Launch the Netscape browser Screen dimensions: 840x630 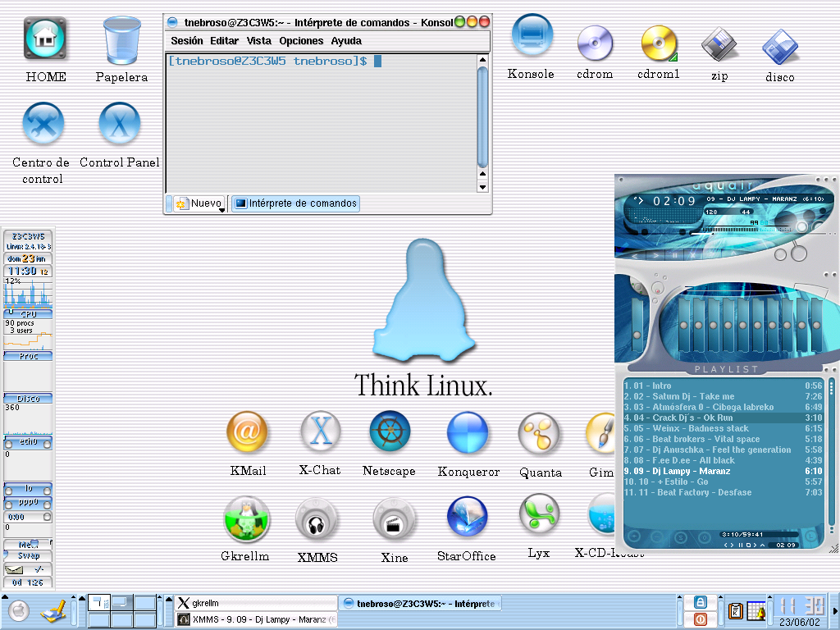point(389,432)
